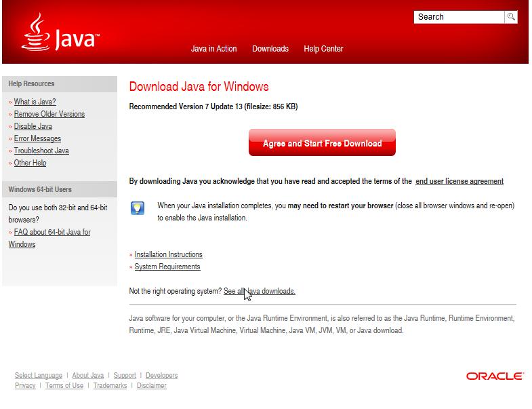Click See all Java downloads link

[x=259, y=291]
